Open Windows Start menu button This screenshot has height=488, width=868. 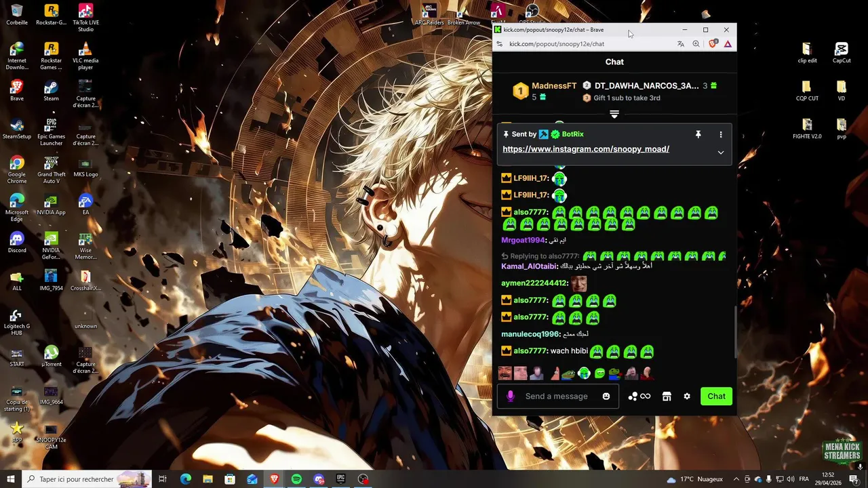pos(11,479)
